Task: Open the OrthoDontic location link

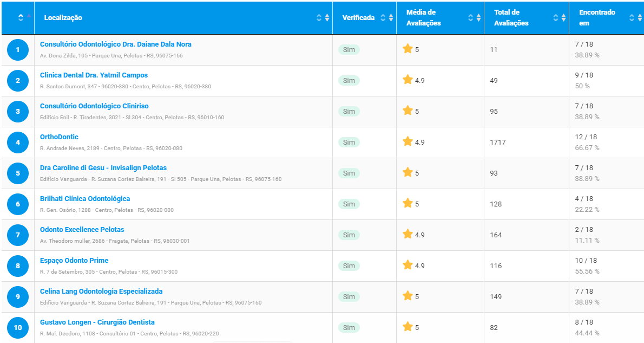Action: [59, 137]
